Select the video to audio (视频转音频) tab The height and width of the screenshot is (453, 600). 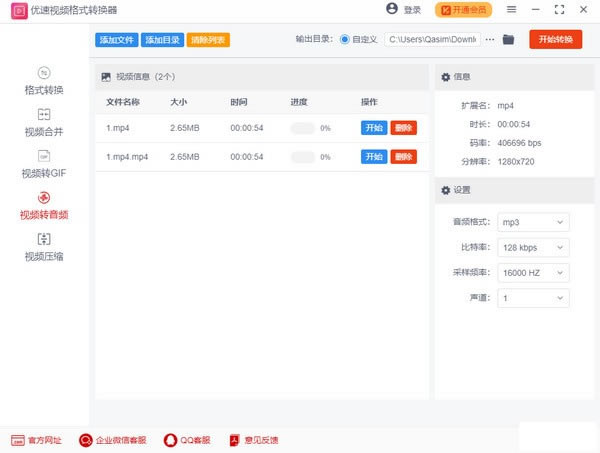point(43,206)
